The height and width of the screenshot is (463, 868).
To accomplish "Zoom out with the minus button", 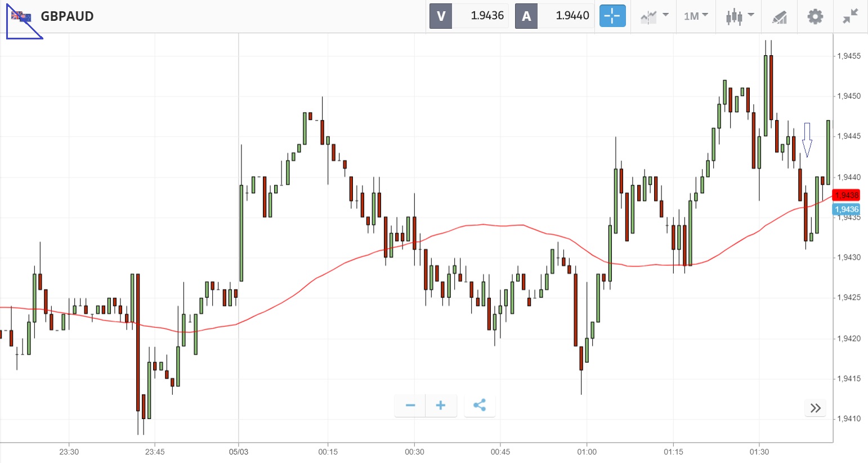I will click(x=410, y=406).
